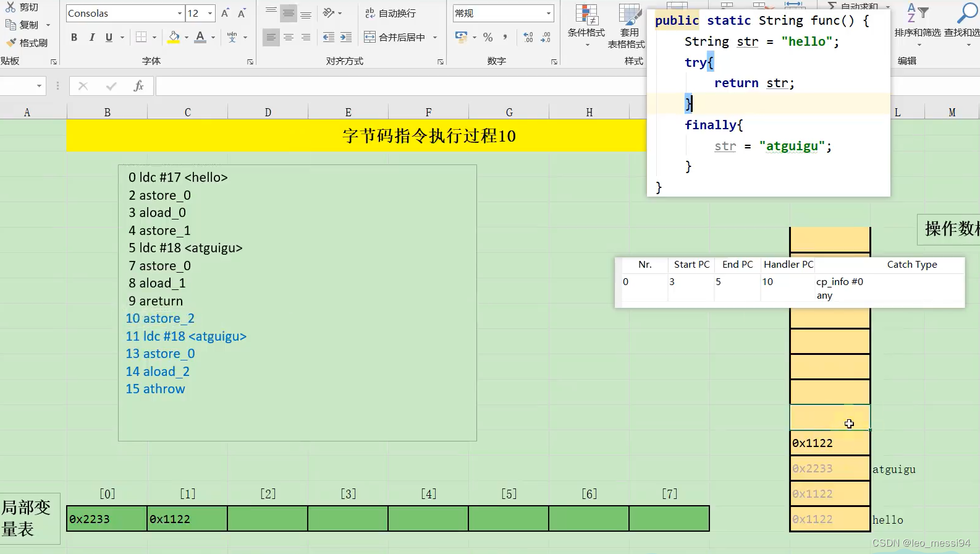
Task: Apply the yellow fill color bucket
Action: [174, 37]
